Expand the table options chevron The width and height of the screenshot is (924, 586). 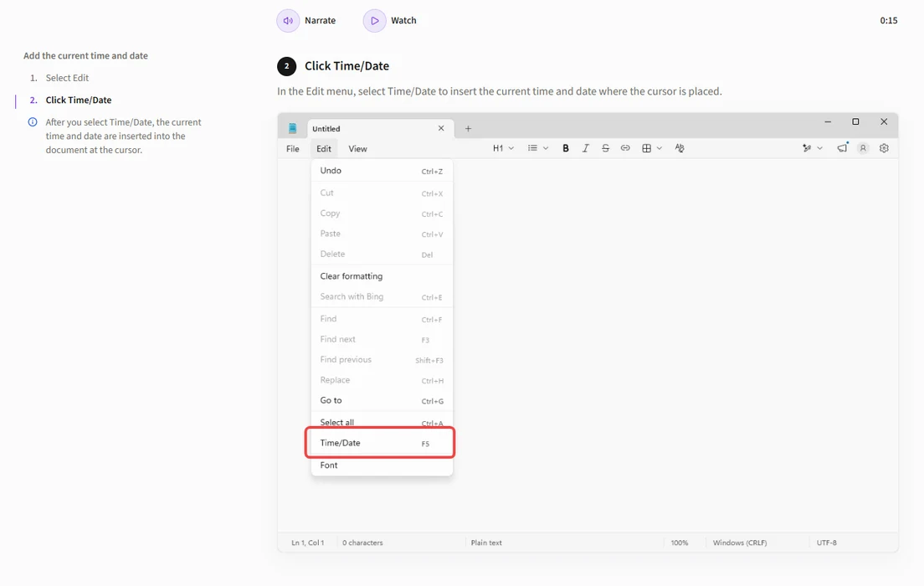pos(659,148)
